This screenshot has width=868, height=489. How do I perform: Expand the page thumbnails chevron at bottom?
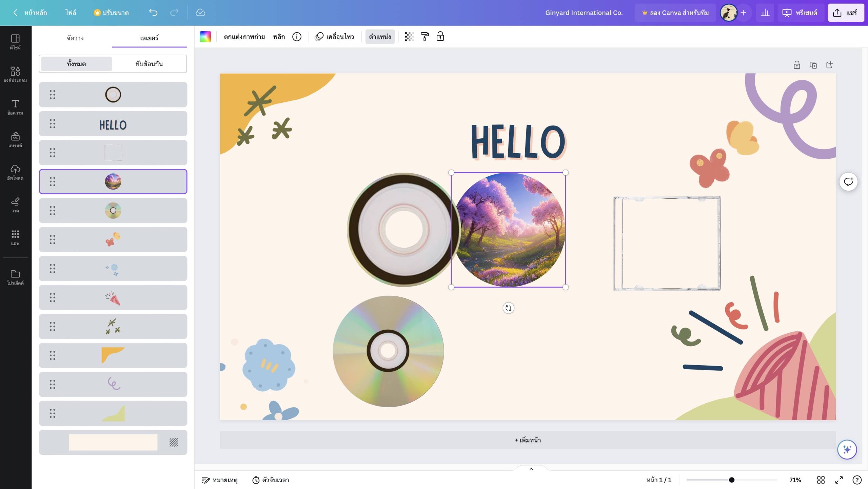point(531,469)
